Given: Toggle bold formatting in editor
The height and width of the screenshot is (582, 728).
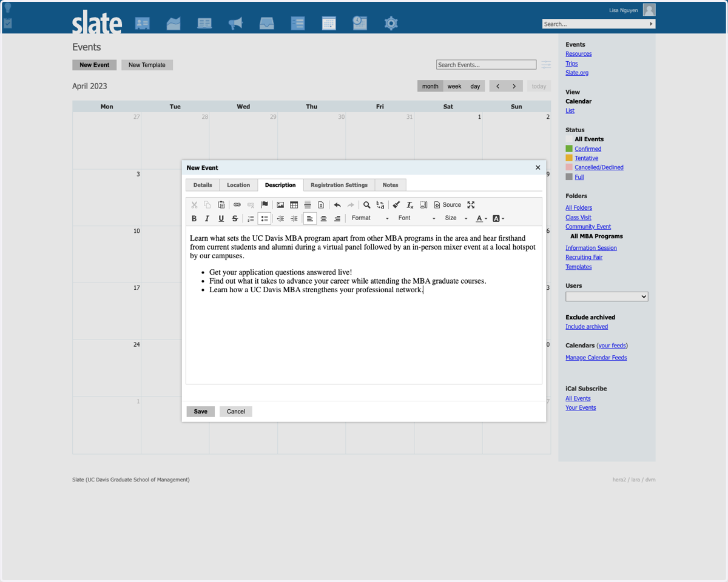Looking at the screenshot, I should coord(194,218).
